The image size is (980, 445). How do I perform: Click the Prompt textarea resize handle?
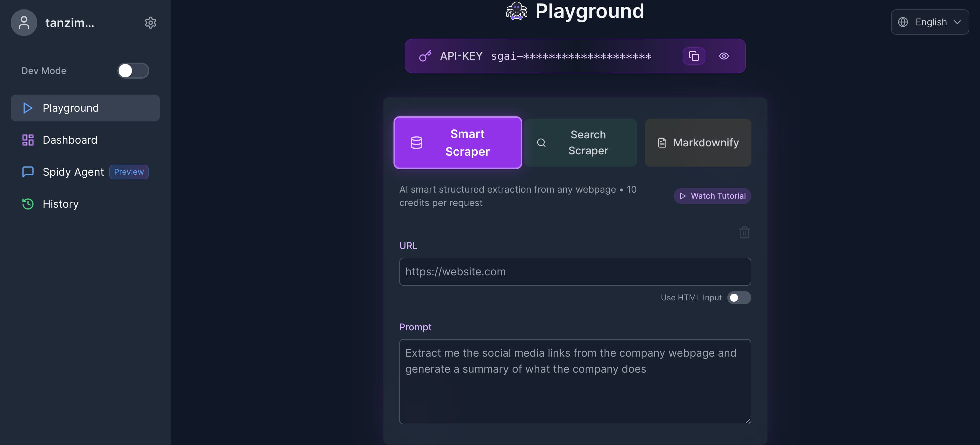(x=748, y=421)
